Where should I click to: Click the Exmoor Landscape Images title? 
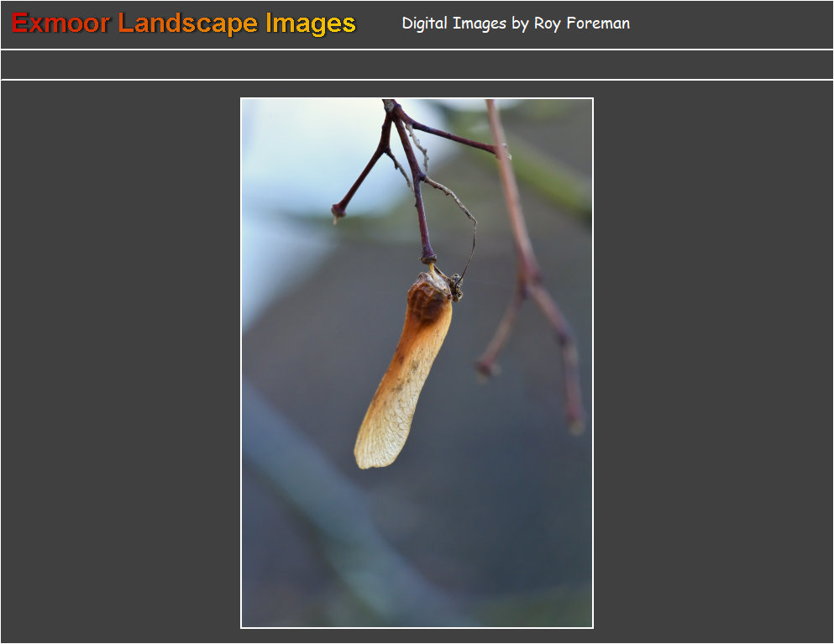coord(184,24)
